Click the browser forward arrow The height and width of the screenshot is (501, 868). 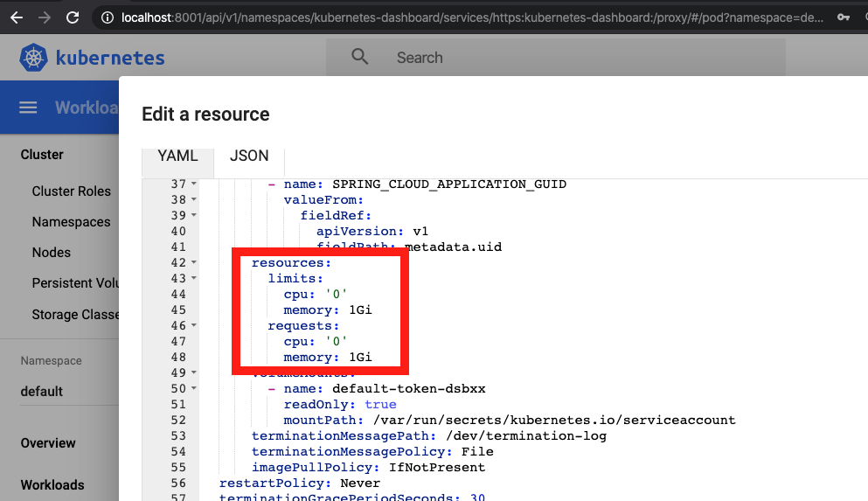(x=45, y=17)
